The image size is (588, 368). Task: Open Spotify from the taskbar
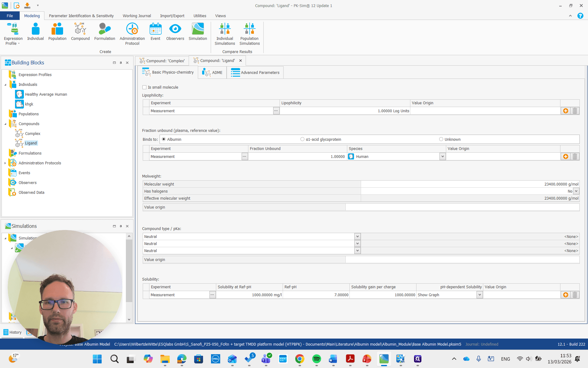pyautogui.click(x=316, y=359)
